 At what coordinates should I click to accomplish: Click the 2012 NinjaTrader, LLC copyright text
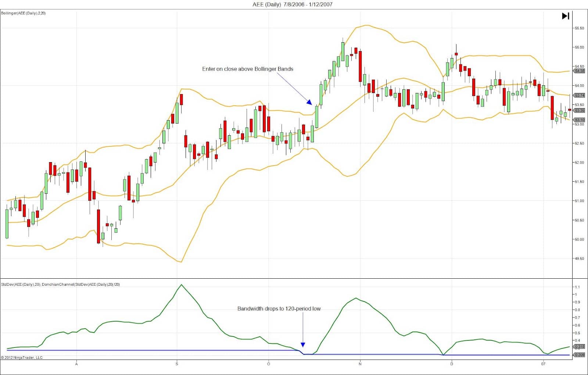click(x=22, y=357)
